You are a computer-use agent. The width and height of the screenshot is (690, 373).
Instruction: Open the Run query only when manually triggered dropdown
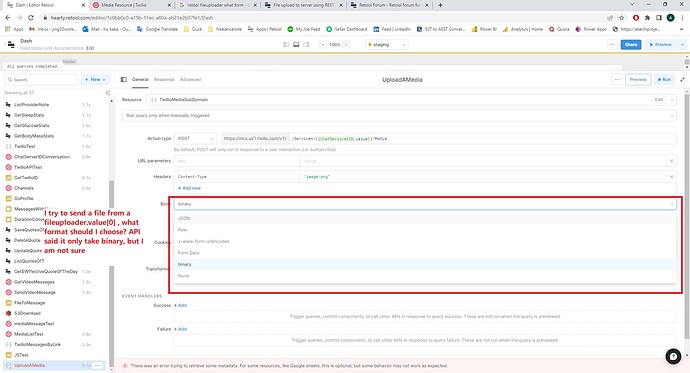point(399,116)
